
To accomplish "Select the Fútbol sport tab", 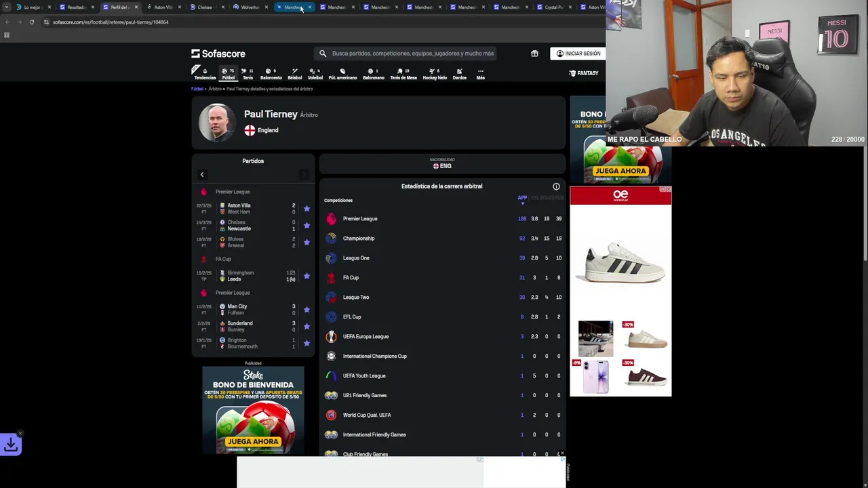I will point(229,73).
